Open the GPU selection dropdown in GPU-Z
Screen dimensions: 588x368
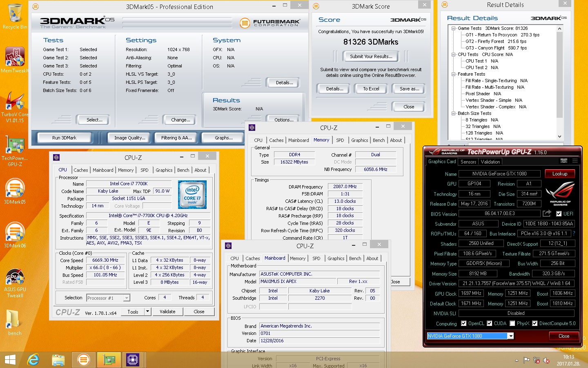[x=510, y=336]
